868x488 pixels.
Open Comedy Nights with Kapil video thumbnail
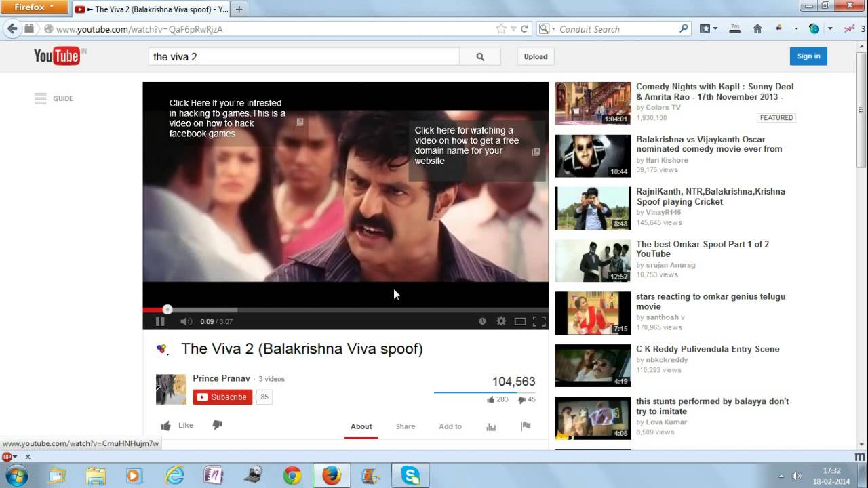click(x=593, y=104)
